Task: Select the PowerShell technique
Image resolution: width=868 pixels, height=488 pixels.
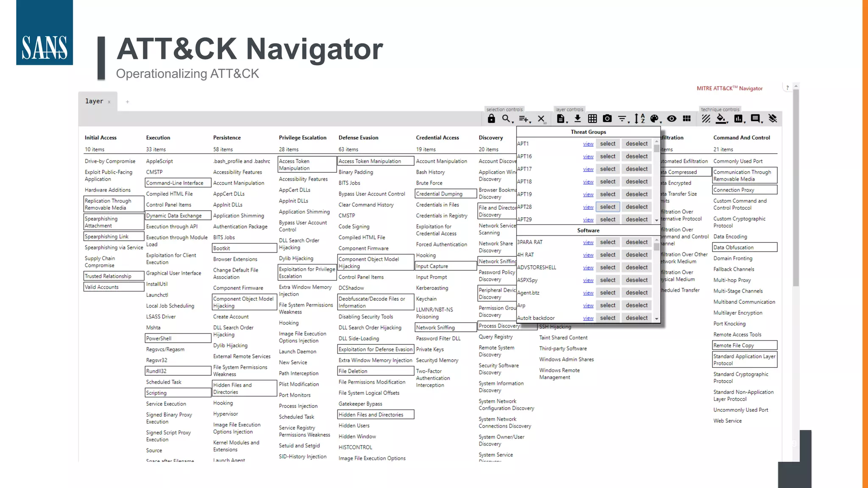Action: click(x=178, y=338)
